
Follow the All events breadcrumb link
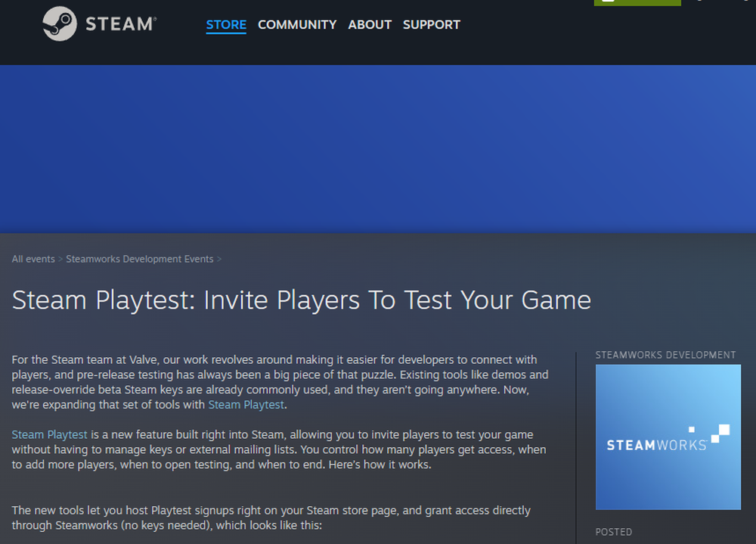[33, 259]
